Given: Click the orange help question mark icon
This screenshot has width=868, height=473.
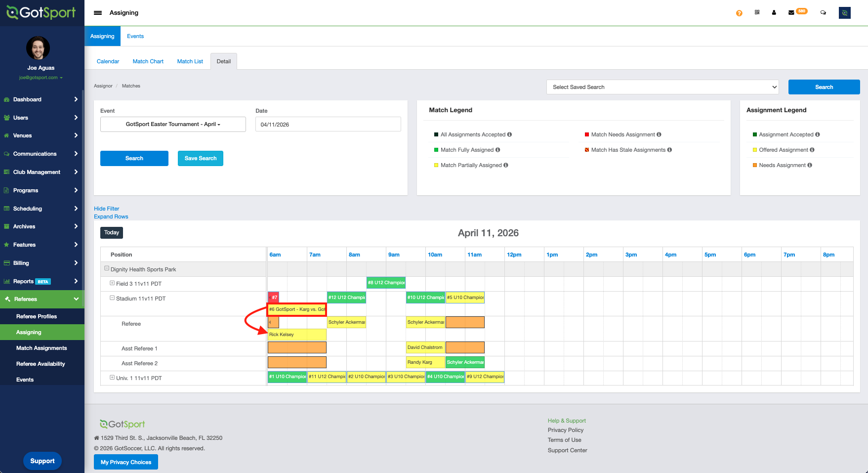Looking at the screenshot, I should point(739,13).
